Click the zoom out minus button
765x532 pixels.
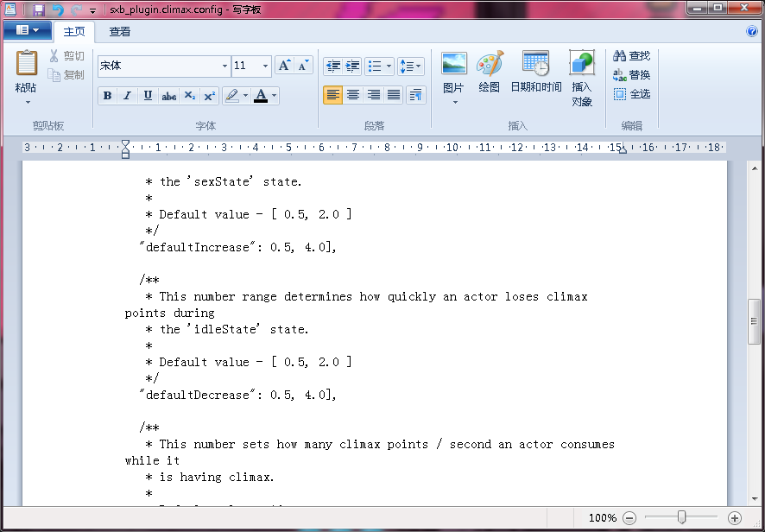point(629,518)
